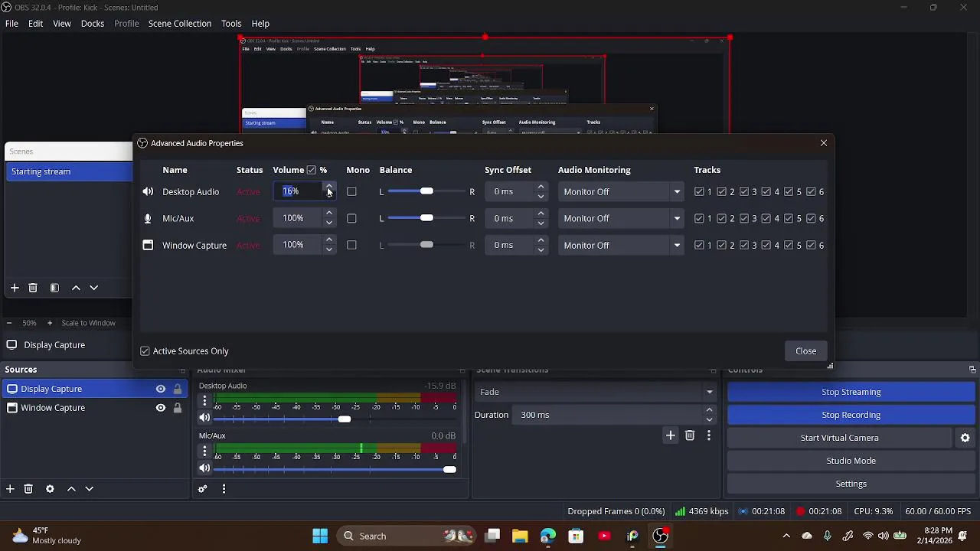This screenshot has width=980, height=551.
Task: Move source down in the Sources list
Action: click(90, 489)
